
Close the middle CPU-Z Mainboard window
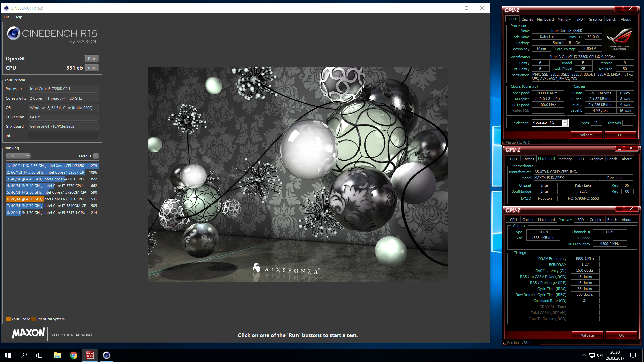631,148
